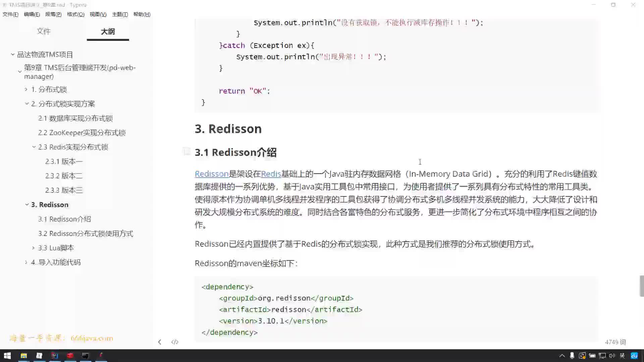Viewport: 644px width, 362px height.
Task: Open the red app icon on taskbar
Action: pyautogui.click(x=70, y=356)
